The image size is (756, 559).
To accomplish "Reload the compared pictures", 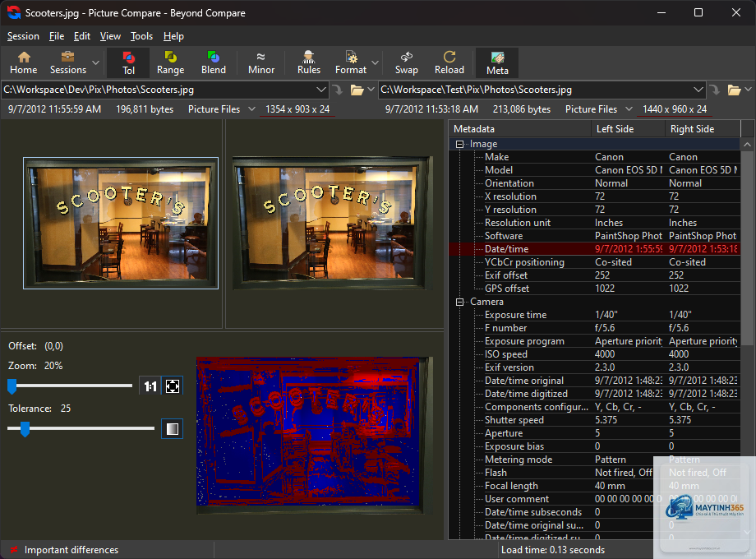I will 449,62.
